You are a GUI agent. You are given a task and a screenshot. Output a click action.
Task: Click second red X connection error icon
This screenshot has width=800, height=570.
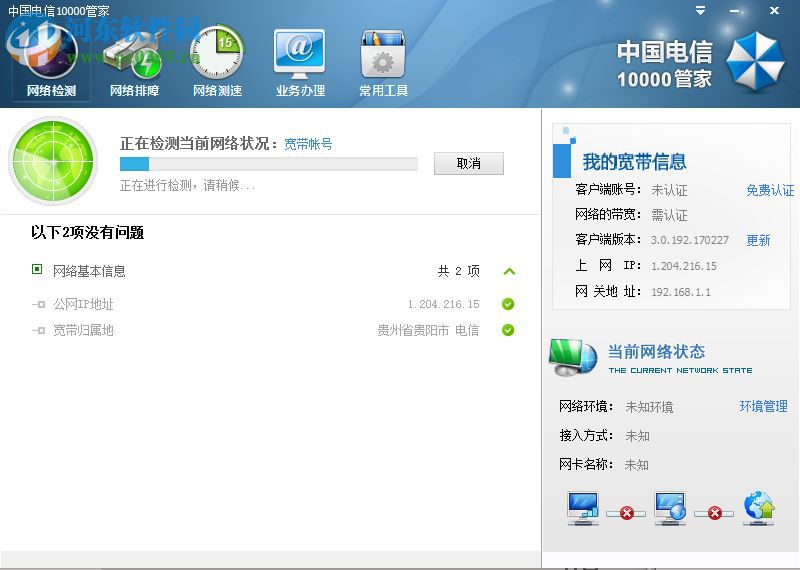pos(715,513)
